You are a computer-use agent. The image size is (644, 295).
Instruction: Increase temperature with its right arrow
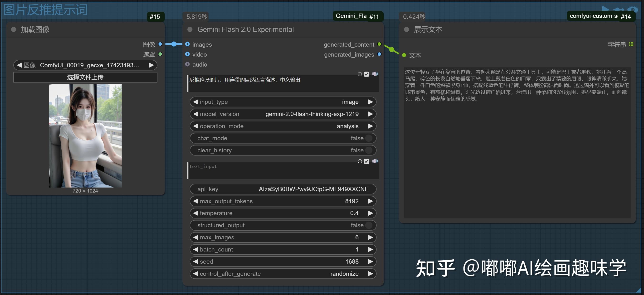click(x=371, y=213)
